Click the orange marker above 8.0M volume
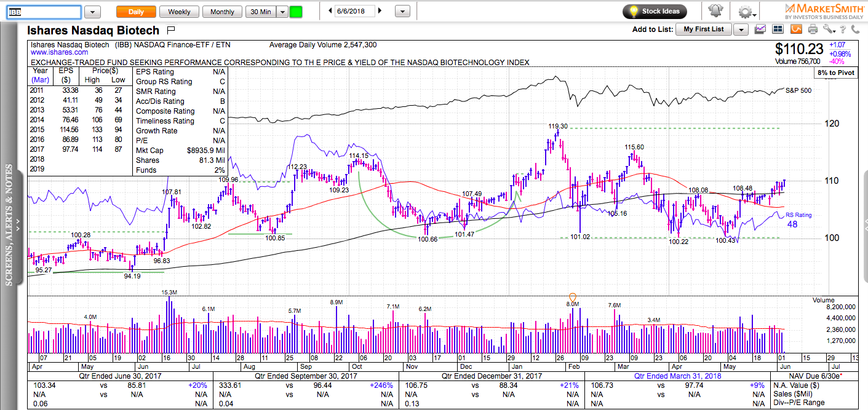 573,296
